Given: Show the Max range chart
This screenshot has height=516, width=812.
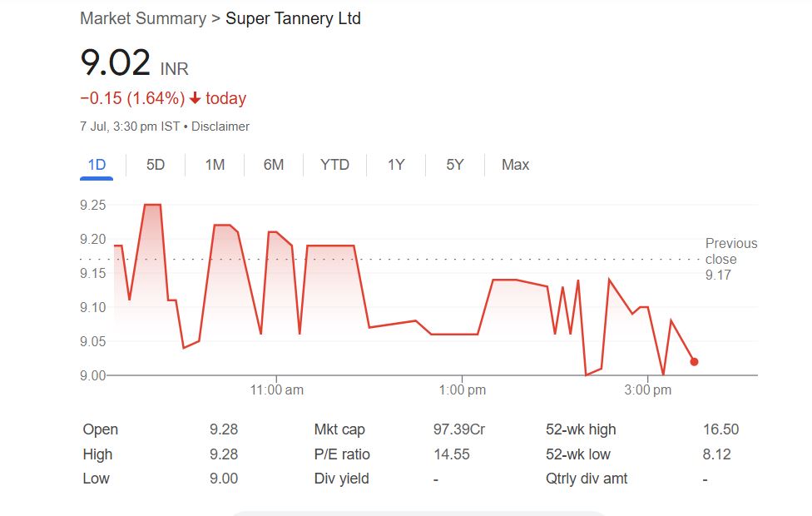Looking at the screenshot, I should tap(515, 165).
